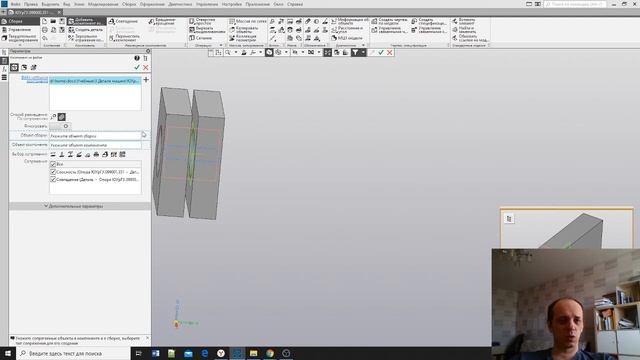Click 'Зеркальное отражение' components button
640x360 pixels.
pyautogui.click(x=86, y=38)
